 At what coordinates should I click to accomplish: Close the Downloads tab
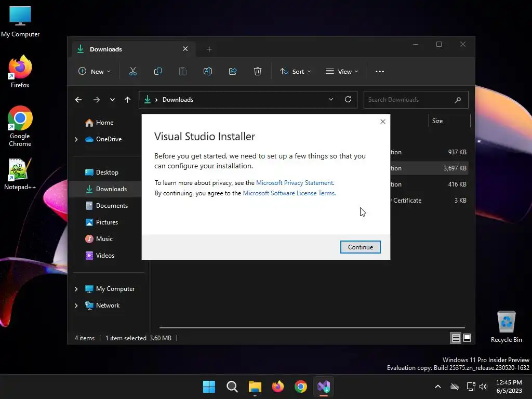click(x=185, y=49)
